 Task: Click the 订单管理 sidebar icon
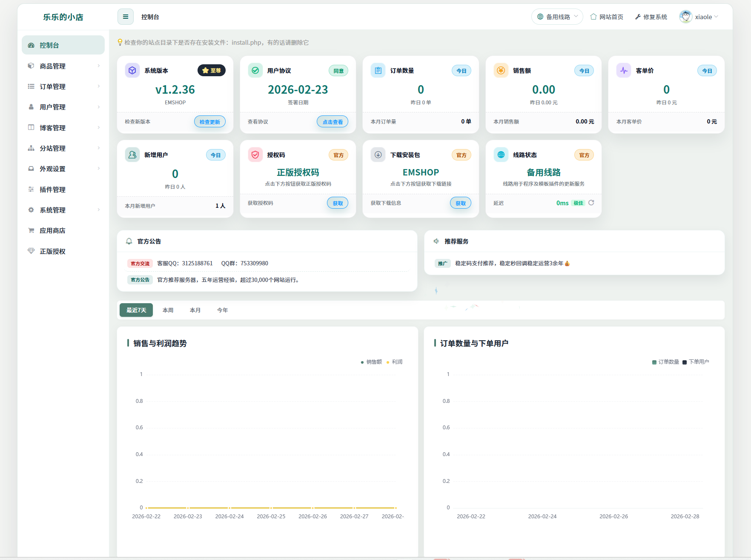coord(31,86)
